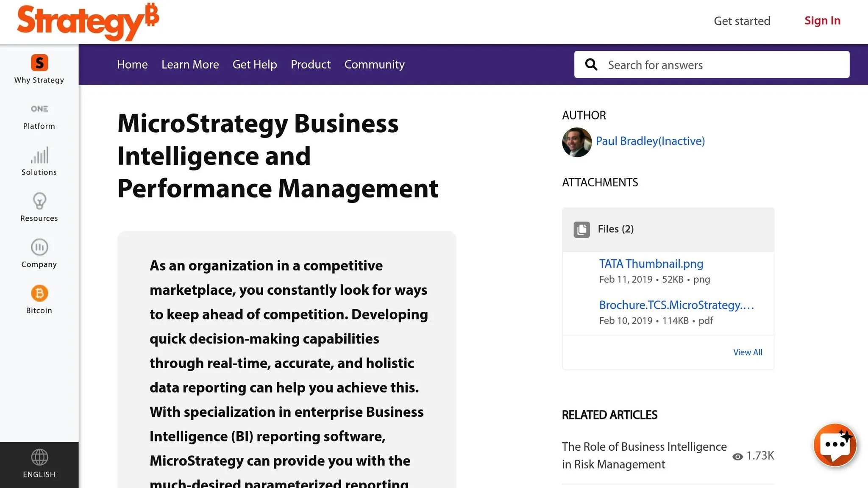Focus the Search for answers field

click(712, 64)
